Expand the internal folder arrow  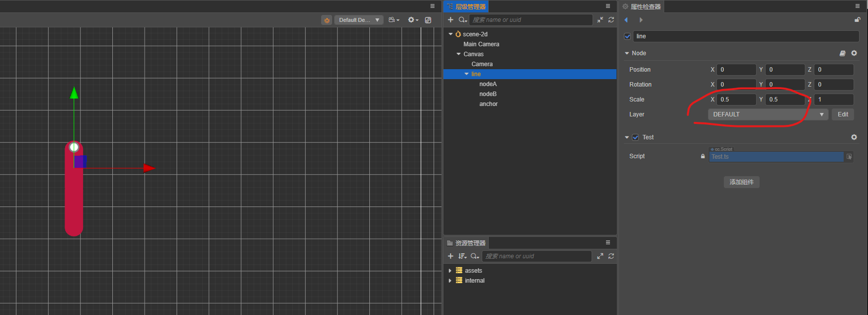tap(450, 281)
